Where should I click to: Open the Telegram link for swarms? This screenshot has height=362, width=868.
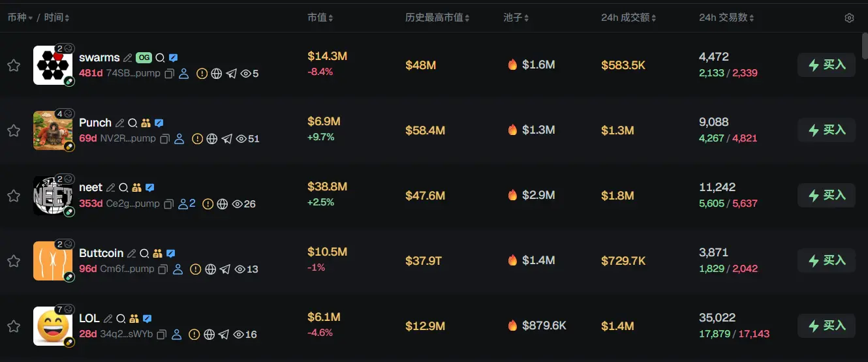tap(231, 74)
